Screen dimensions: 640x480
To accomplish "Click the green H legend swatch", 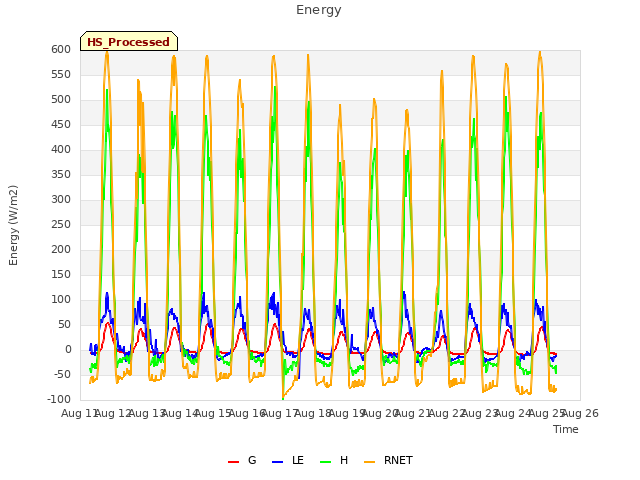I will click(325, 462).
